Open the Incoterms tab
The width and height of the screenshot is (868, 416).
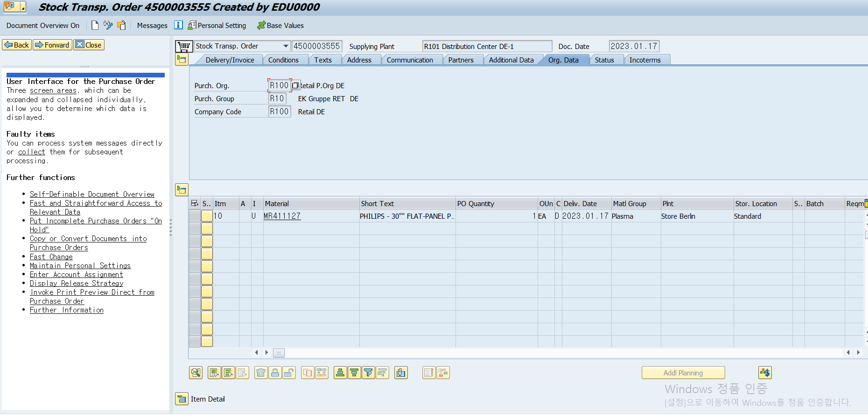(645, 60)
